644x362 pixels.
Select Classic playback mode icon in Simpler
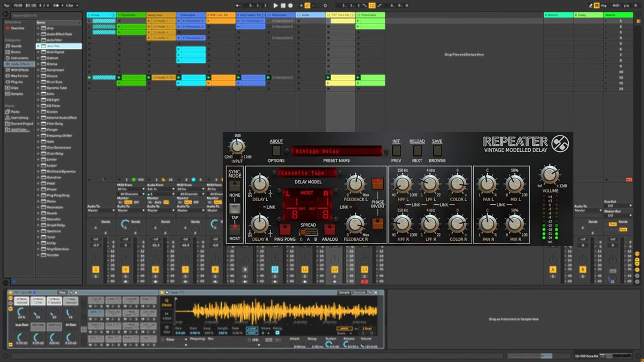(x=166, y=302)
